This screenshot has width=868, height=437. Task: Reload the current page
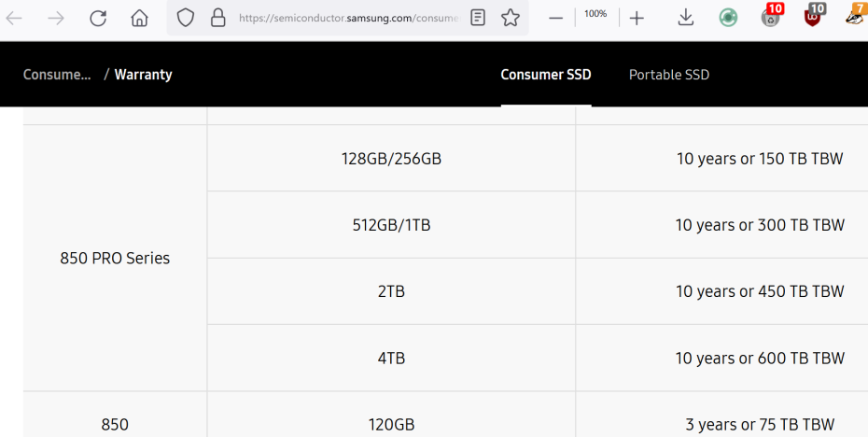(98, 18)
